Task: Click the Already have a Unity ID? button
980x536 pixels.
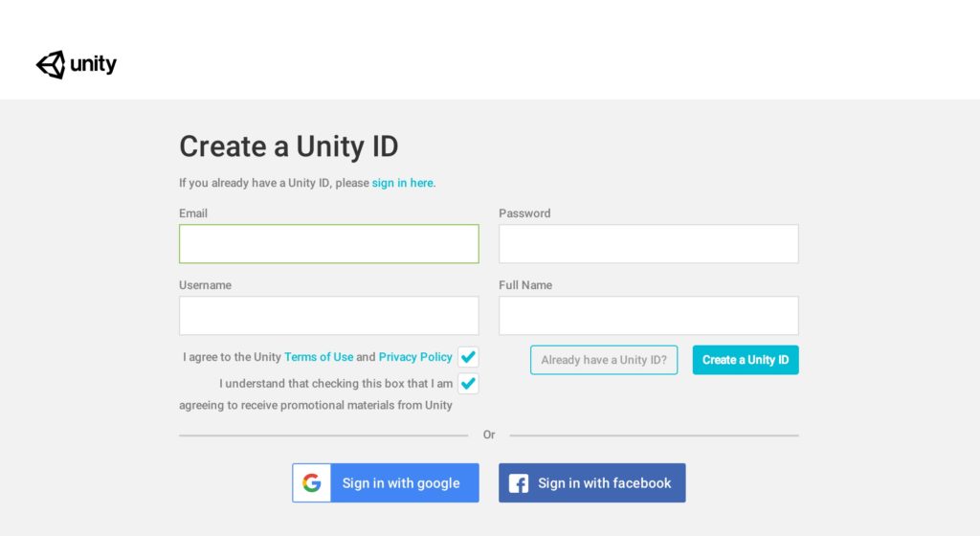Action: (x=604, y=360)
